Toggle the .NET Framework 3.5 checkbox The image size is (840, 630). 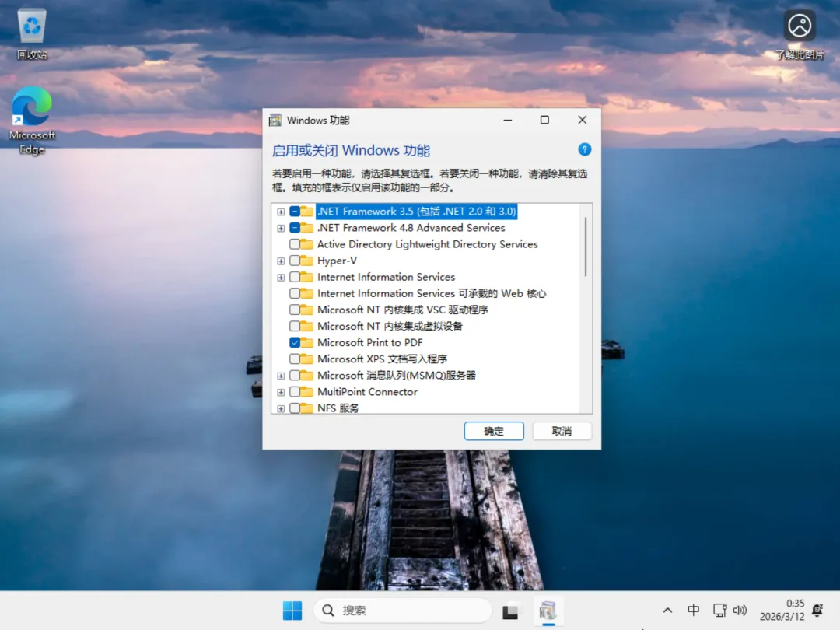[295, 212]
